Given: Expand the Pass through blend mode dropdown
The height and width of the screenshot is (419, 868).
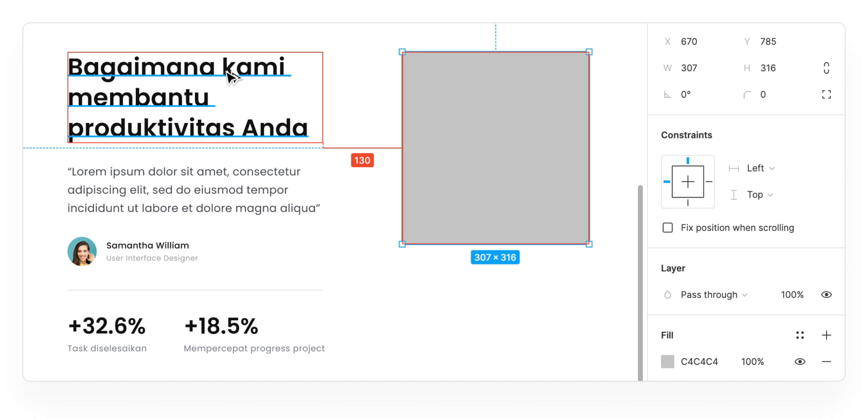Looking at the screenshot, I should coord(713,295).
